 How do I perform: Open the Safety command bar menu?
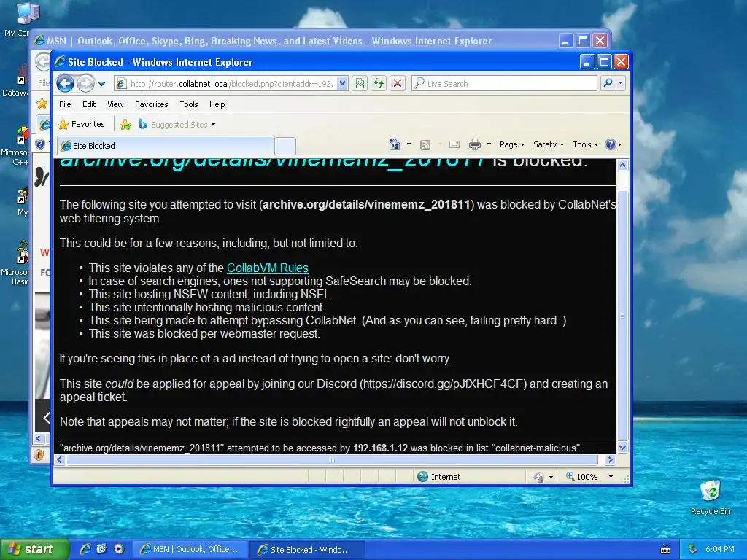549,144
